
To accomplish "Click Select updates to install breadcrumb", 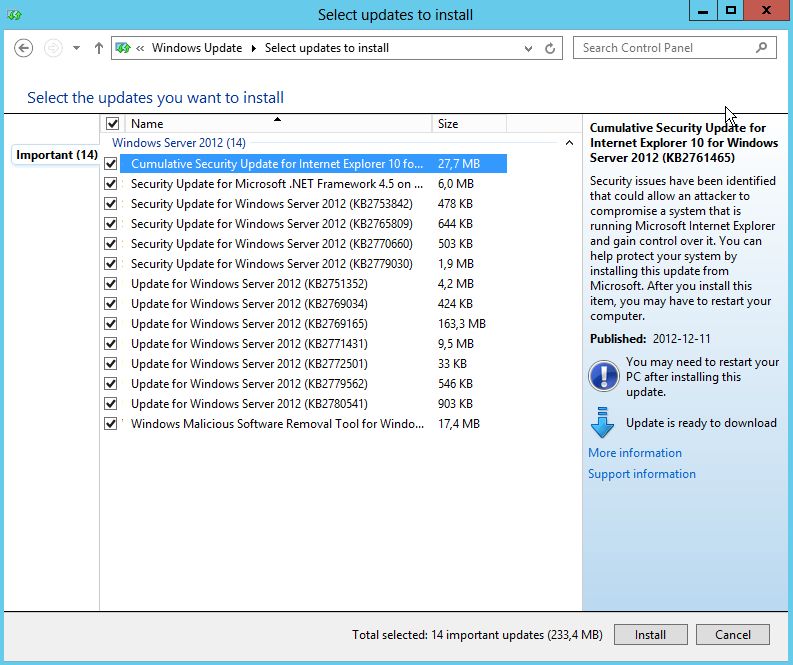I will click(x=327, y=48).
